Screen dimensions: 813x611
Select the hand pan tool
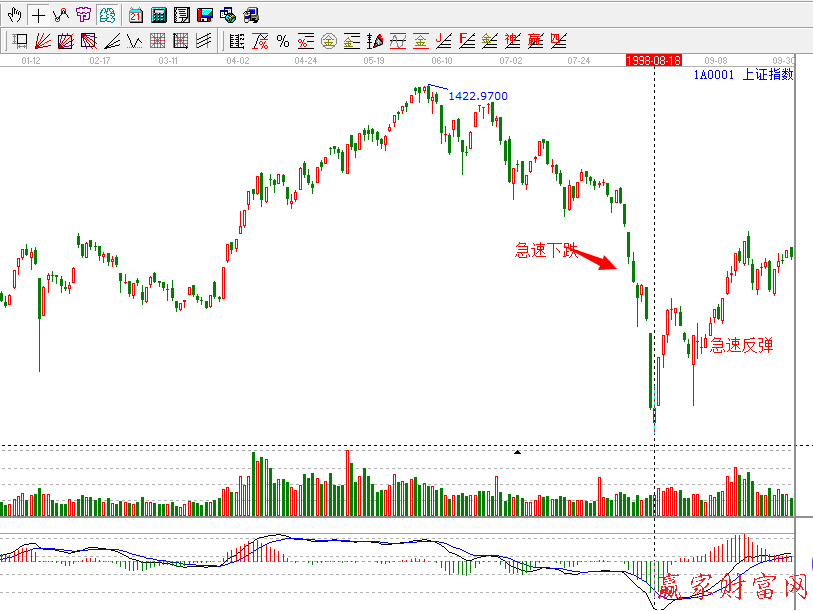[15, 15]
